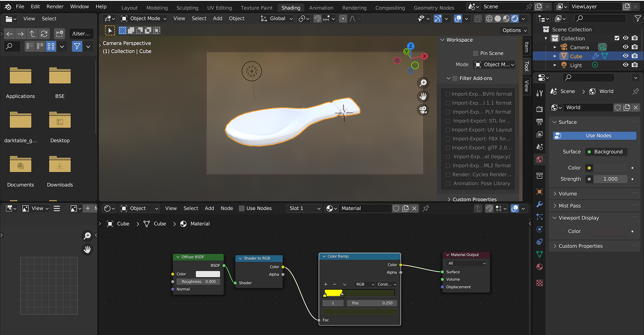Refresh the file browser list
This screenshot has height=335, width=644.
(44, 34)
